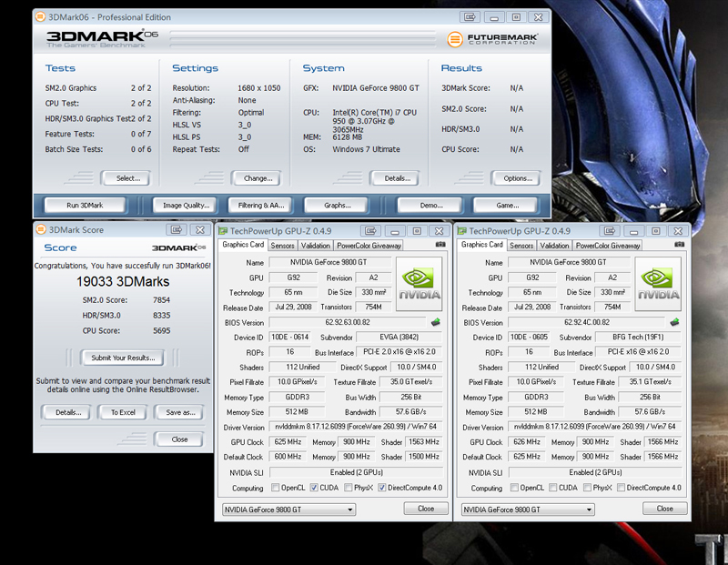Click Driver Version field in left GPU-Z
Viewport: 728px width, 565px height.
point(356,427)
